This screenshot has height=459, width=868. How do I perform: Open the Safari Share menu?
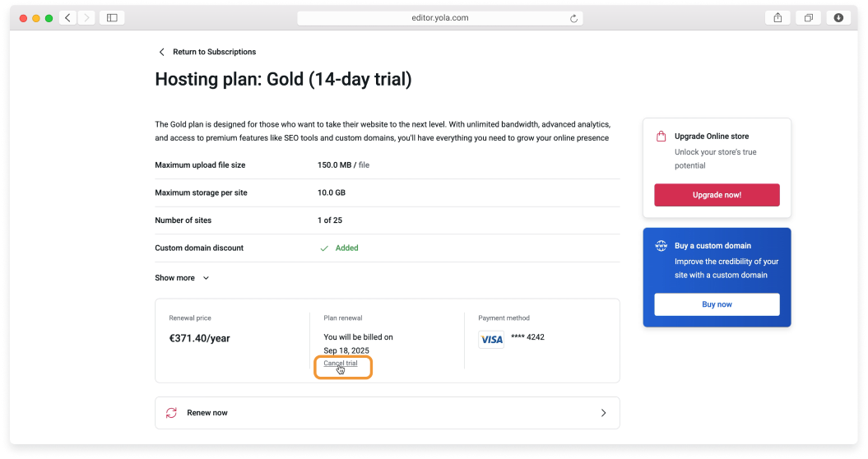click(777, 18)
